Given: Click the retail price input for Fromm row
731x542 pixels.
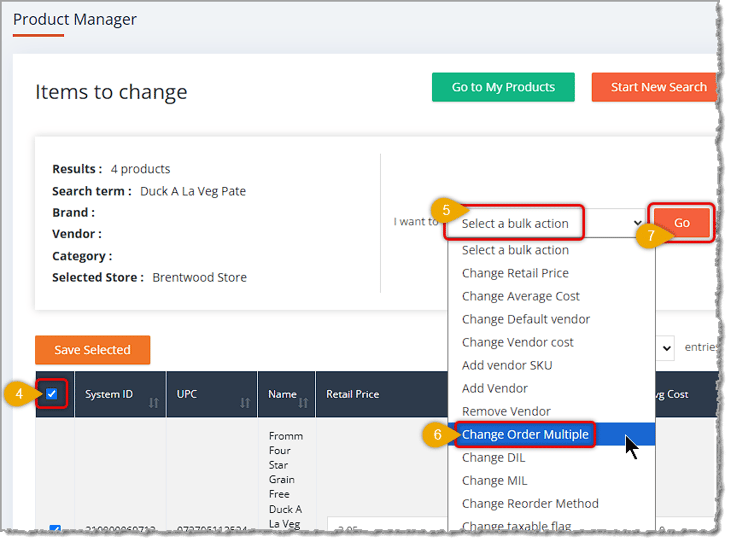Looking at the screenshot, I should pyautogui.click(x=387, y=525).
